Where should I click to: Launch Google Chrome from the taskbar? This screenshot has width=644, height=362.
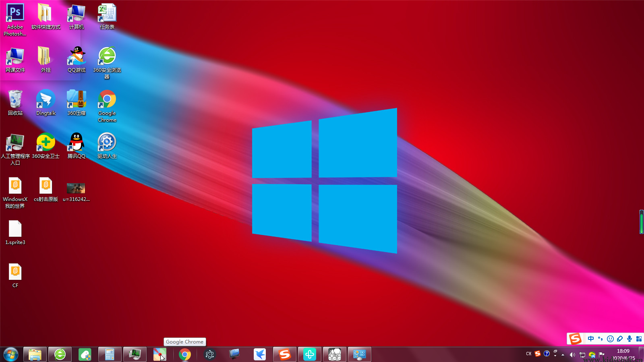tap(185, 354)
